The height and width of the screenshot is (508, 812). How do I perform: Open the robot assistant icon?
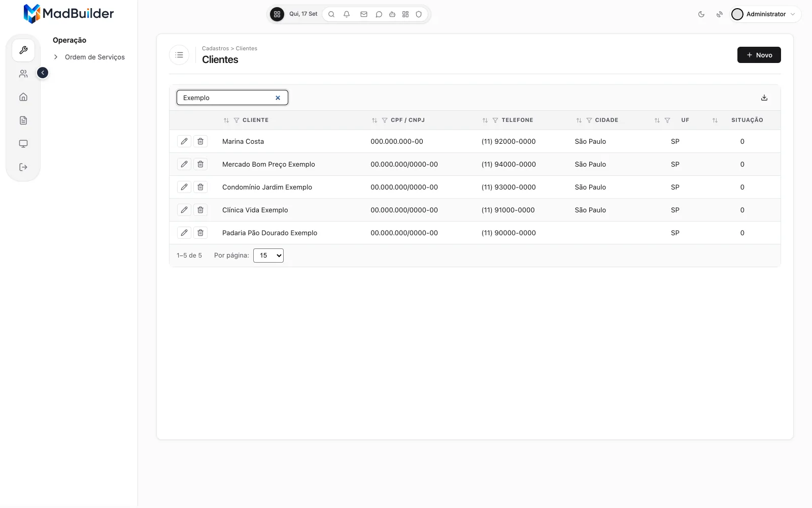(392, 14)
